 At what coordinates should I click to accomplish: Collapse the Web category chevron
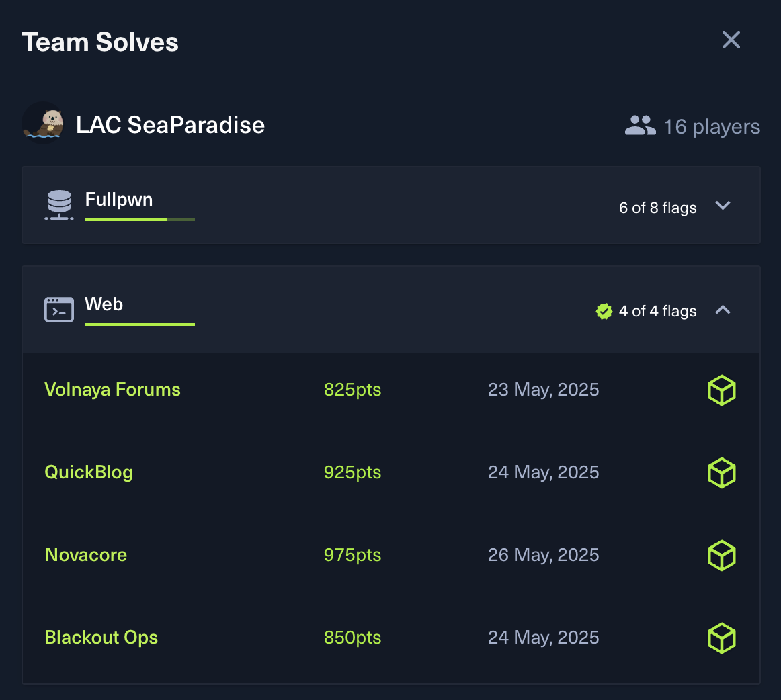[x=723, y=310]
